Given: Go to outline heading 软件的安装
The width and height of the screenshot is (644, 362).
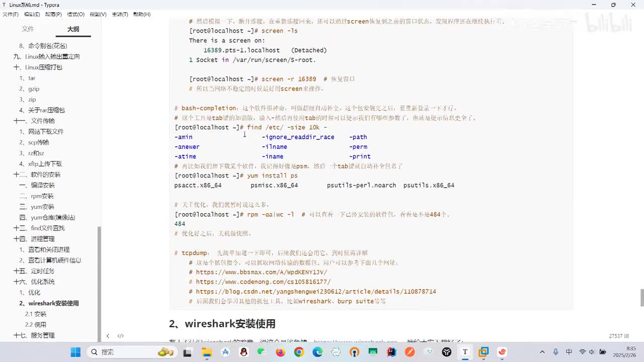Looking at the screenshot, I should 37,174.
